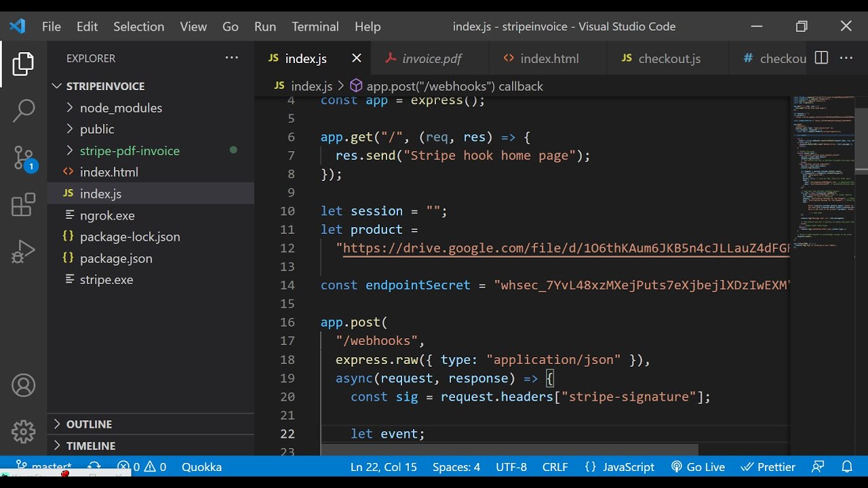Open the Search view in activity bar
Screen dimensions: 868x488
pos(23,110)
